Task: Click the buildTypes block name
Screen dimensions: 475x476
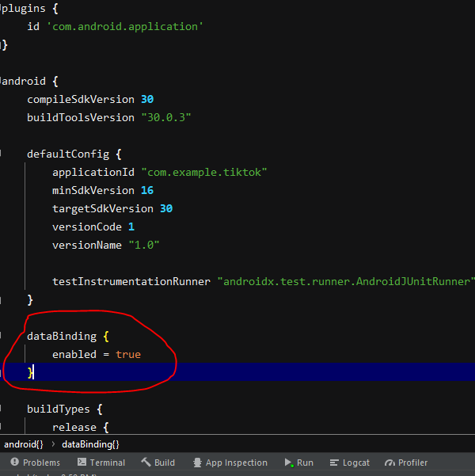Action: pos(59,409)
